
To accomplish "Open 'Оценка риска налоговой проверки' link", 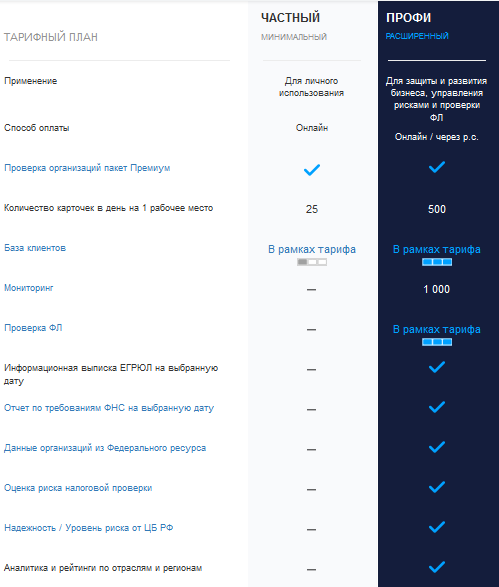I will [x=78, y=488].
